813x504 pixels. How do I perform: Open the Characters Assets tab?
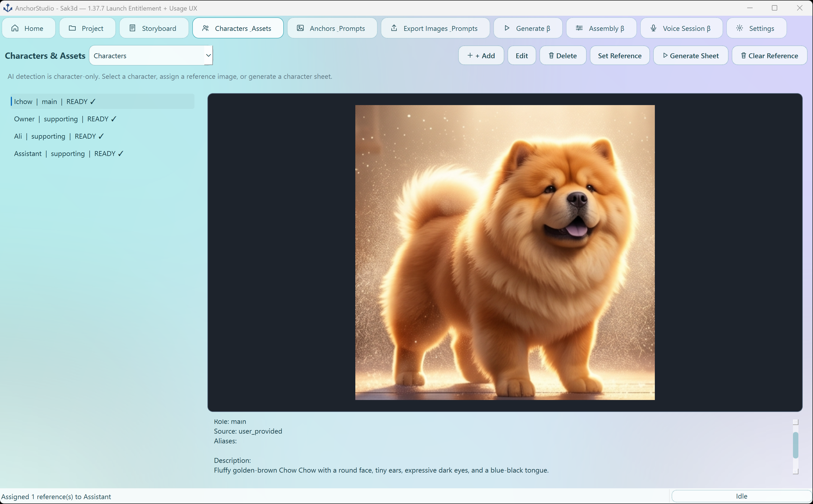coord(238,28)
